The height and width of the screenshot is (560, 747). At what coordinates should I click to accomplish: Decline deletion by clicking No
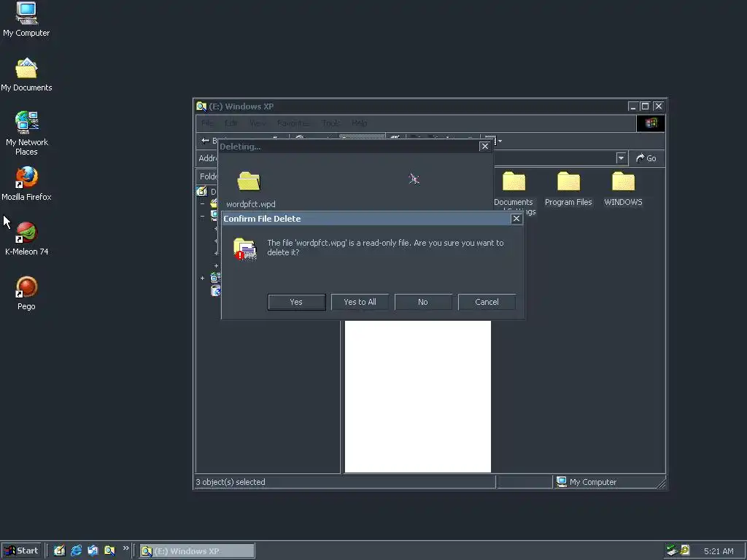[423, 302]
